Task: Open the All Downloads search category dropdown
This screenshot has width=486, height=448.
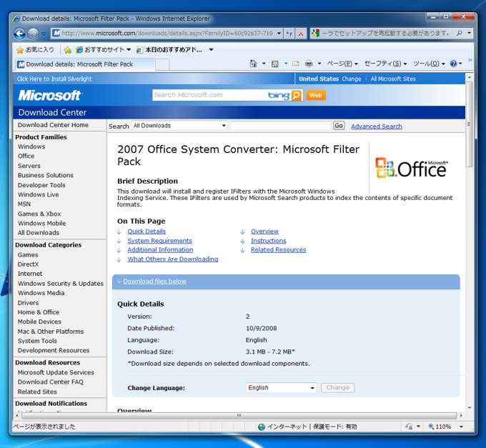Action: pos(179,126)
